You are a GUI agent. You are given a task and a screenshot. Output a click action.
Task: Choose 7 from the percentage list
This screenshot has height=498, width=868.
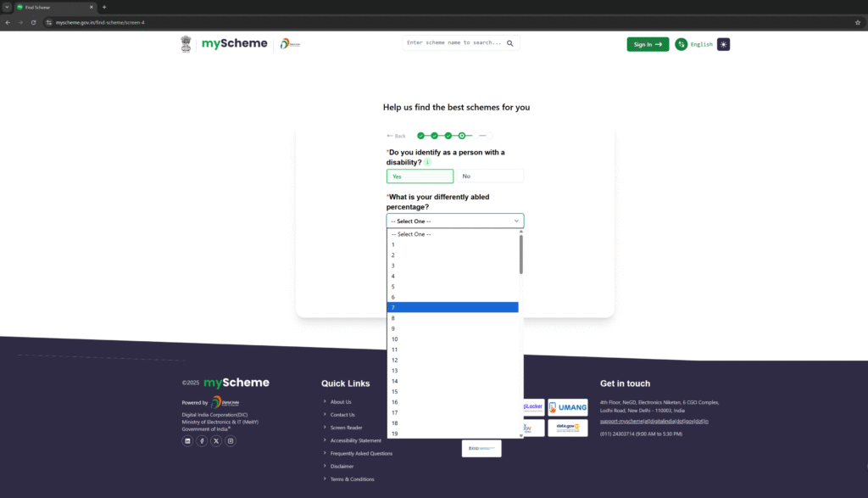coord(453,307)
